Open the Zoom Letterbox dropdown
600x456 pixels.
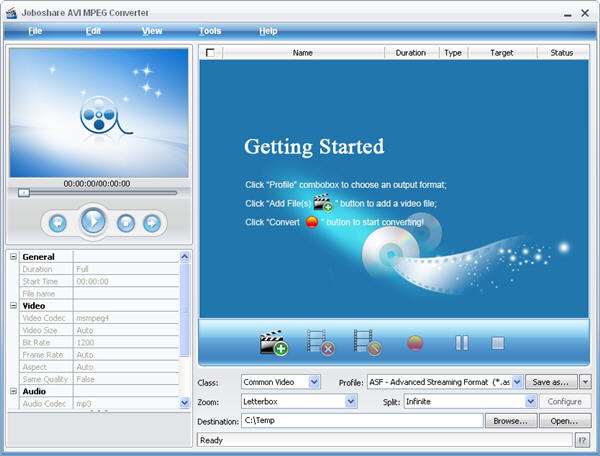click(351, 401)
